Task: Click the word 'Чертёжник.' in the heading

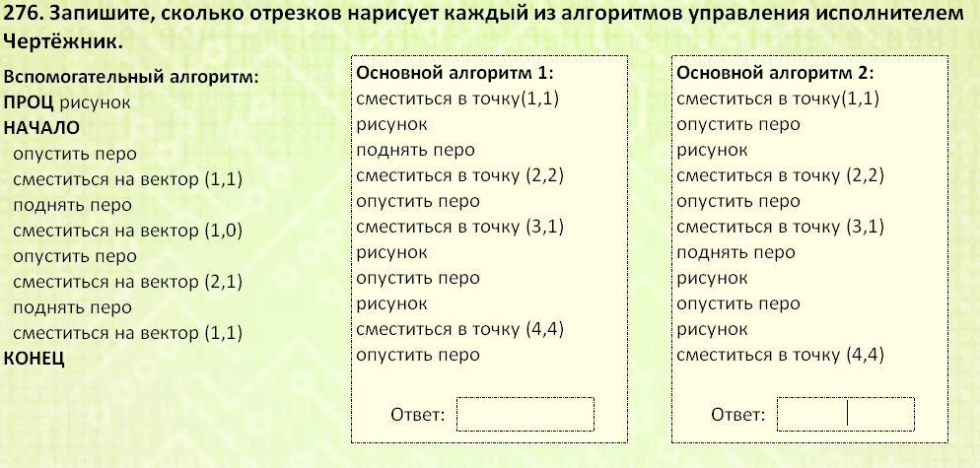Action: click(62, 41)
